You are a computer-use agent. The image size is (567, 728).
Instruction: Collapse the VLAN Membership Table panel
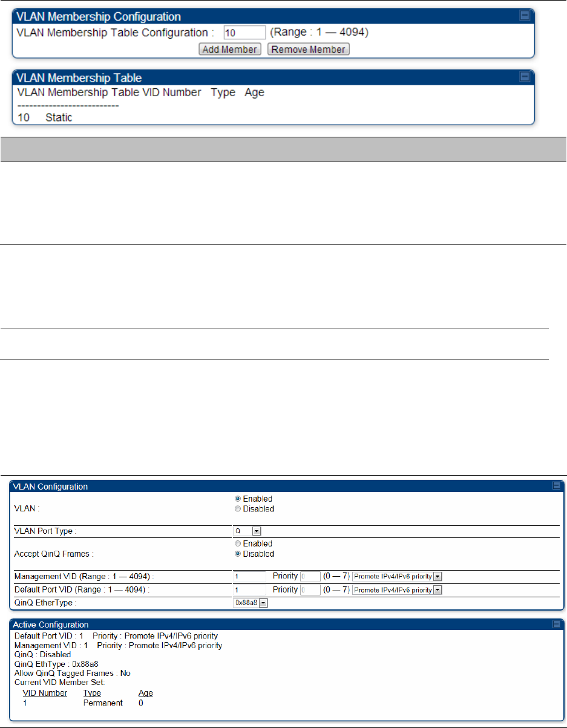tap(525, 77)
